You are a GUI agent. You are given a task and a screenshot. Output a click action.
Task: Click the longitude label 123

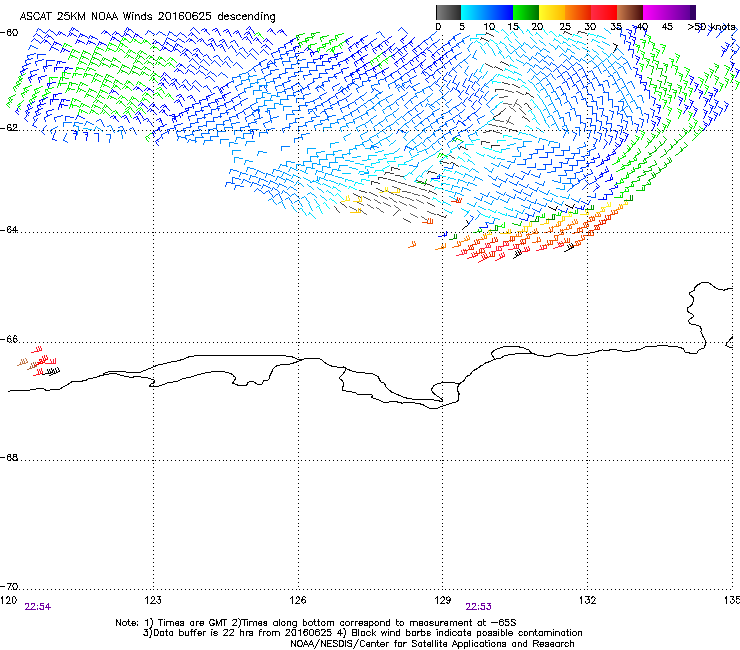(x=153, y=599)
